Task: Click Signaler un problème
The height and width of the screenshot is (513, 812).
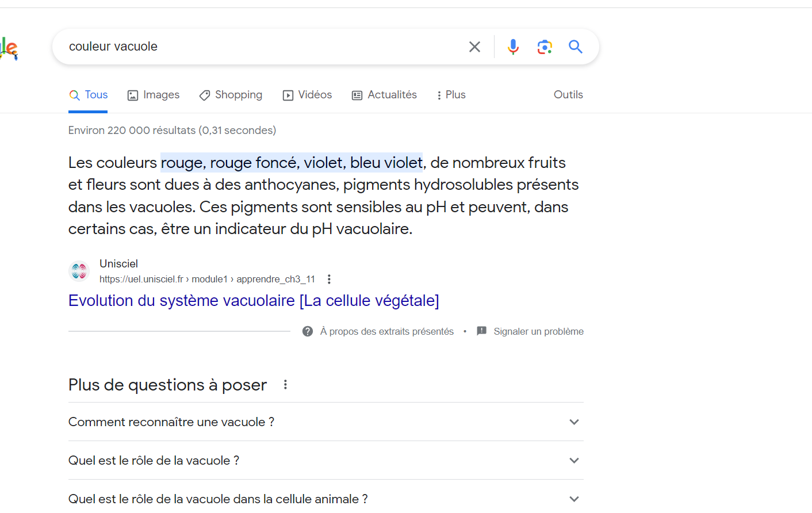Action: [x=538, y=331]
